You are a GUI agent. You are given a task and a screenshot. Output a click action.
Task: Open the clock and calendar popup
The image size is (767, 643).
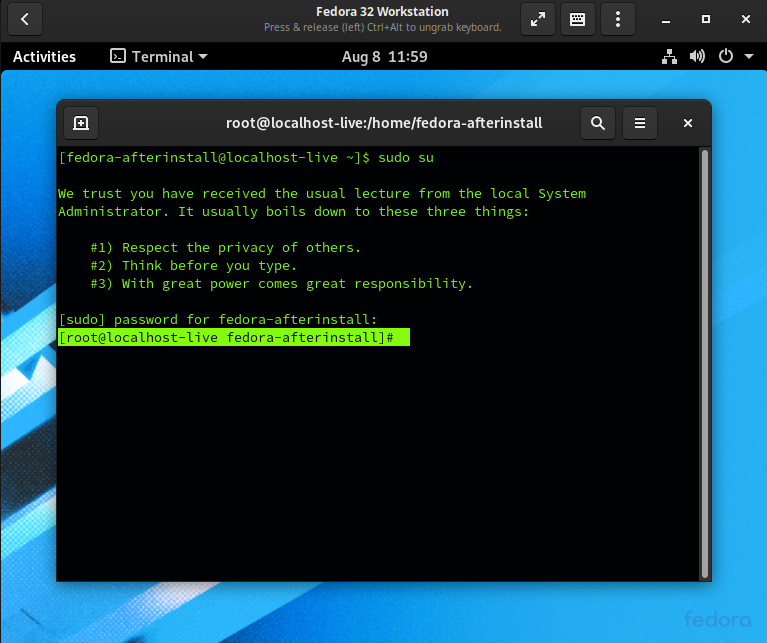pyautogui.click(x=384, y=57)
